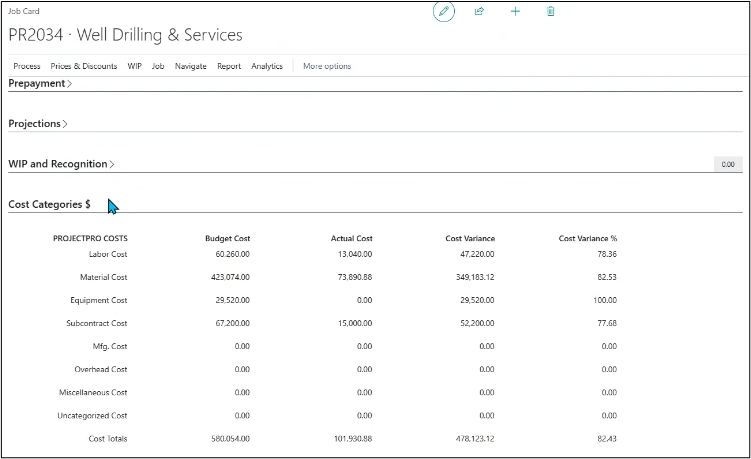Screen dimensions: 751x459
Task: Open the Analytics menu
Action: [x=267, y=66]
